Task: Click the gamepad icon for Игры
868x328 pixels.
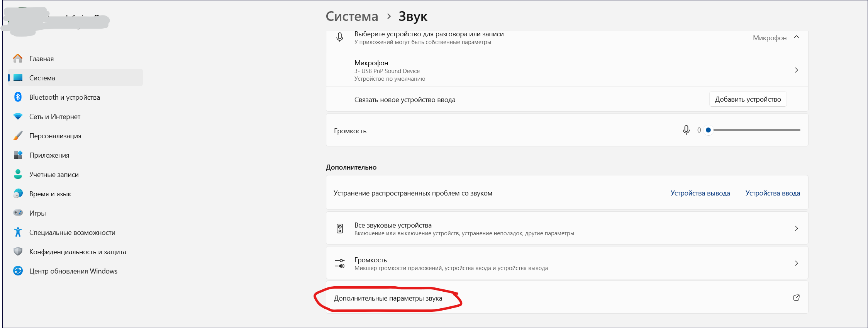Action: 18,212
